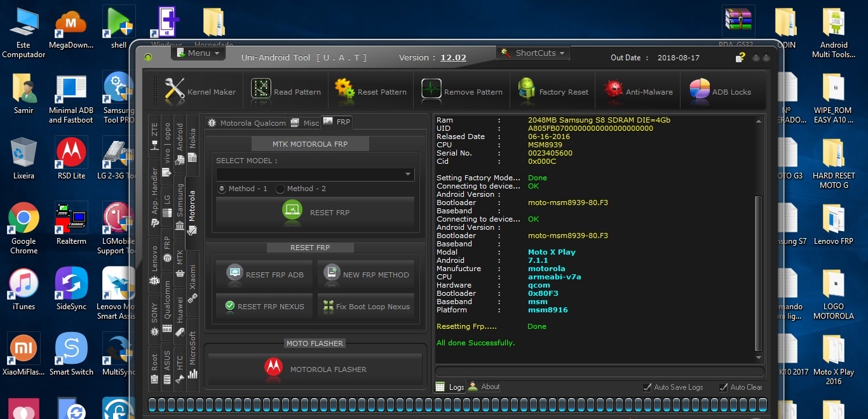The height and width of the screenshot is (419, 868).
Task: Select the top FRP tab in Motorola panel
Action: click(x=336, y=121)
